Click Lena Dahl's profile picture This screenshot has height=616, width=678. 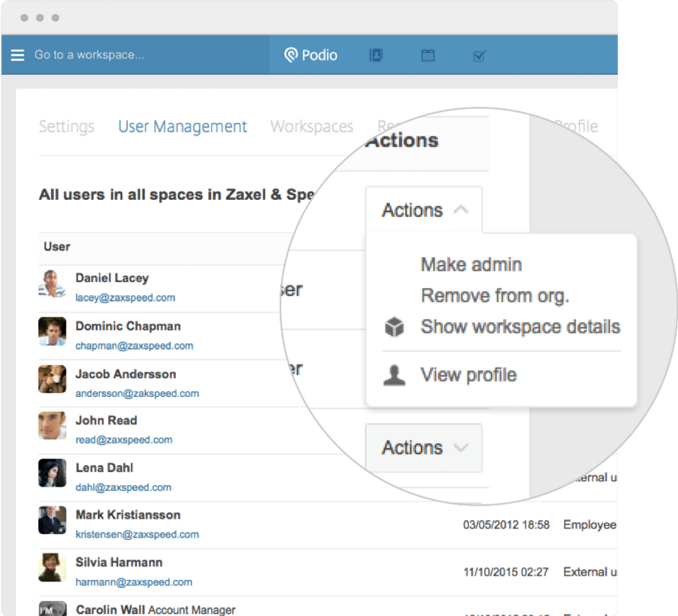52,473
